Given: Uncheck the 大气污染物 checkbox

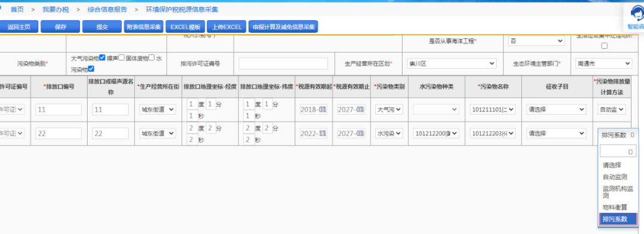Looking at the screenshot, I should point(103,57).
